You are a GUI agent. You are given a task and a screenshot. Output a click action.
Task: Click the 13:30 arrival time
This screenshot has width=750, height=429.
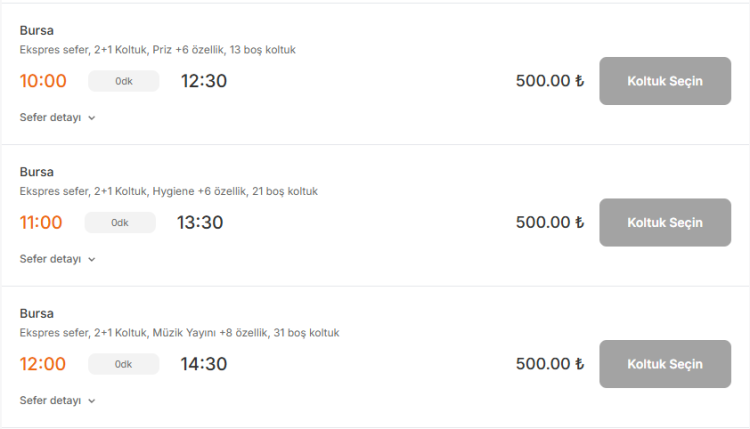(x=200, y=222)
